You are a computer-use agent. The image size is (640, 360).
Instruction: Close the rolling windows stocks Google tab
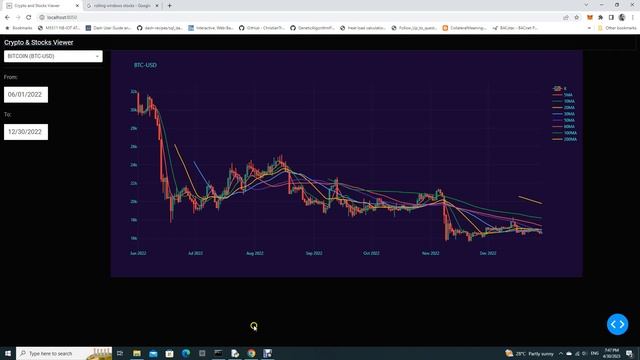(x=157, y=6)
